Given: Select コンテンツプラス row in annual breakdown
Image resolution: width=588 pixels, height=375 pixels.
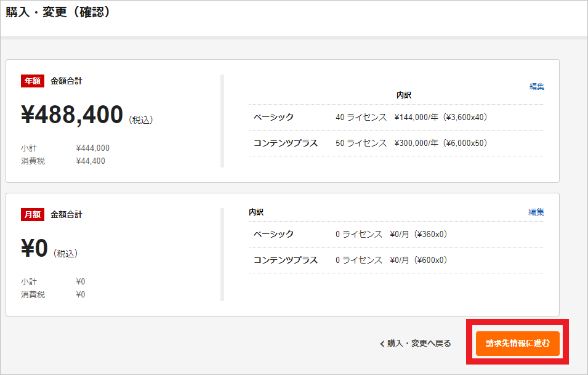Looking at the screenshot, I should point(286,143).
